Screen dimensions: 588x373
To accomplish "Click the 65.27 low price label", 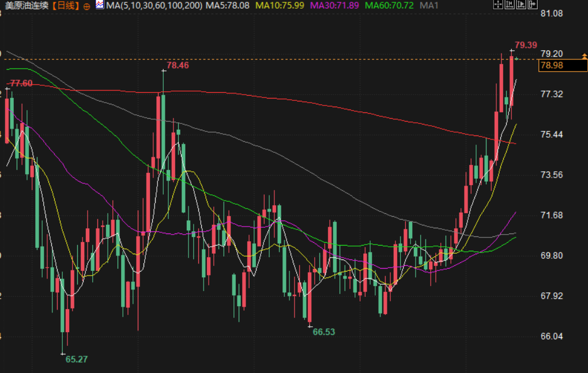I will click(77, 359).
